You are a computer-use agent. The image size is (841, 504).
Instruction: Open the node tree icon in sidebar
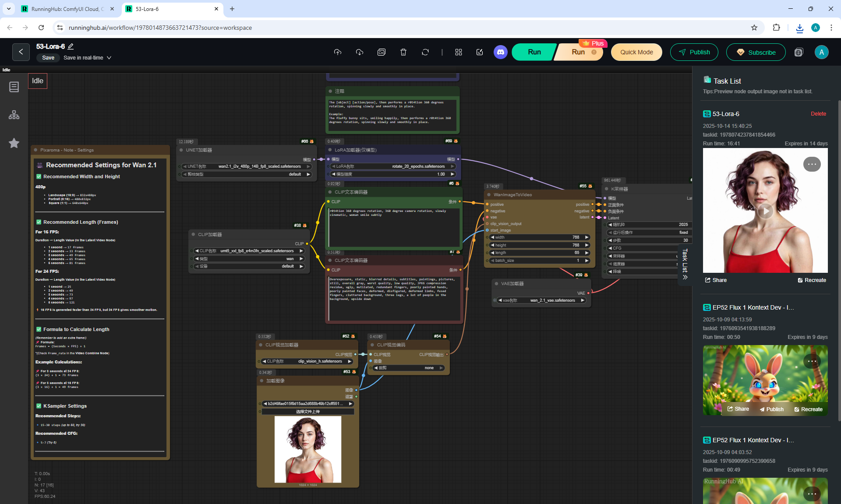pos(14,115)
